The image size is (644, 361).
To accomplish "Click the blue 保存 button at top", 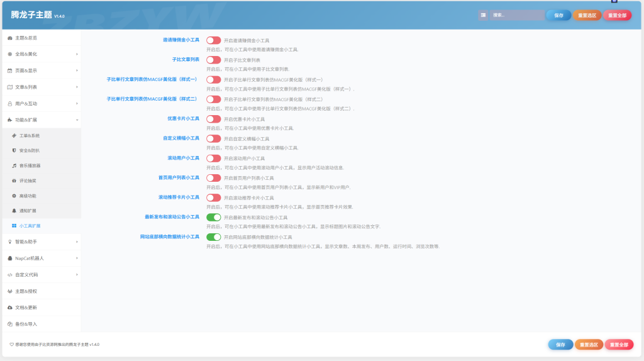I will click(558, 15).
